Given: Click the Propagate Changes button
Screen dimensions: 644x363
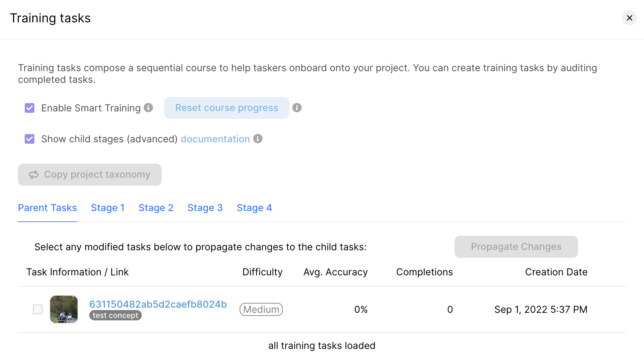Looking at the screenshot, I should 516,247.
